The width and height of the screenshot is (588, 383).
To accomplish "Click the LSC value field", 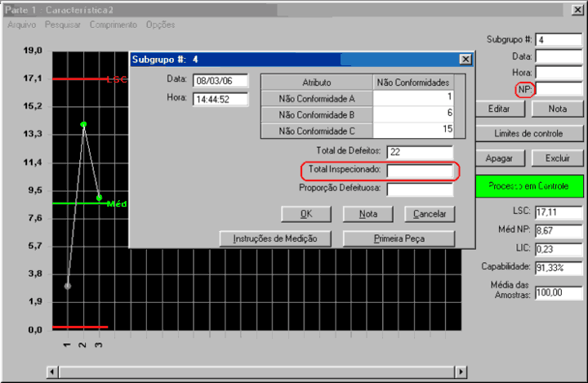I will coord(559,212).
